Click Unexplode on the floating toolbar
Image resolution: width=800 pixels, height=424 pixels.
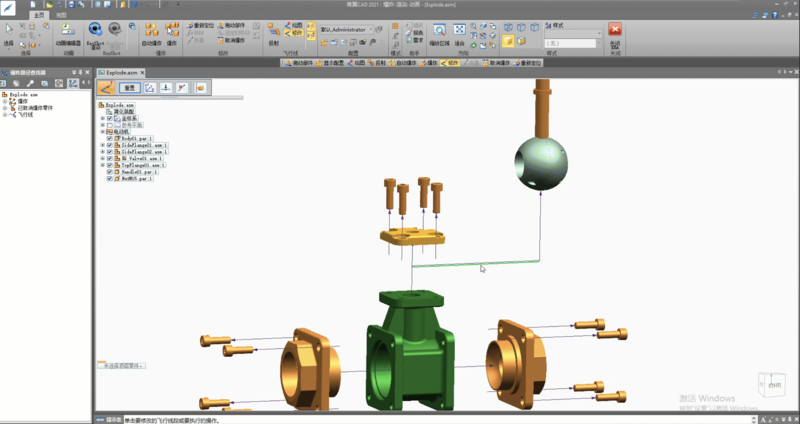pos(496,63)
